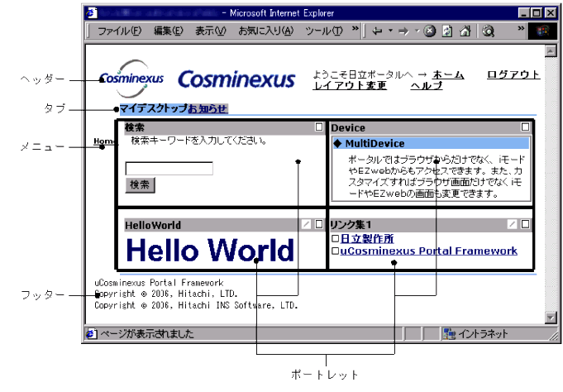This screenshot has width=563, height=392.
Task: Click the Back arrow toolbar button
Action: point(377,31)
